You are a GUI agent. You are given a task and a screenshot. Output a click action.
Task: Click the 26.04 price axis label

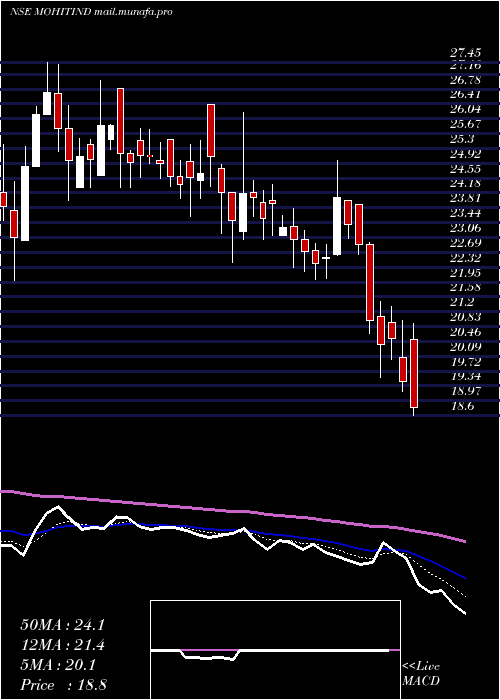[x=467, y=110]
